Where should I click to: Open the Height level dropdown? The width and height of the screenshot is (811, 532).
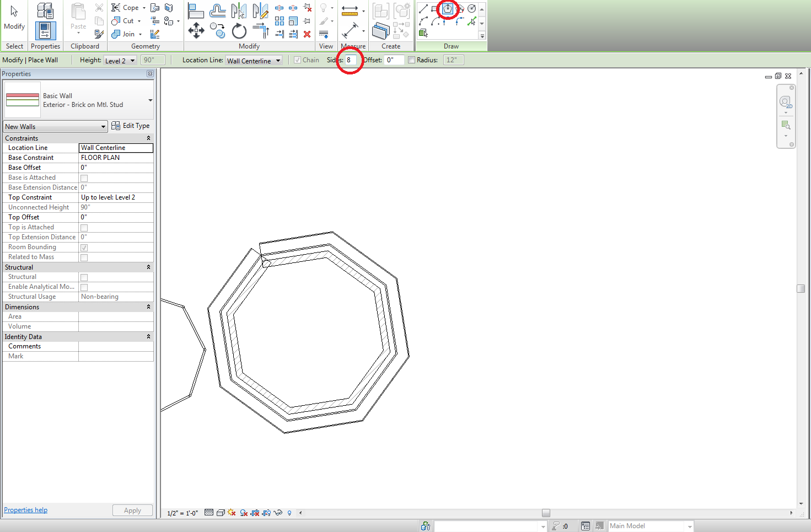click(120, 61)
